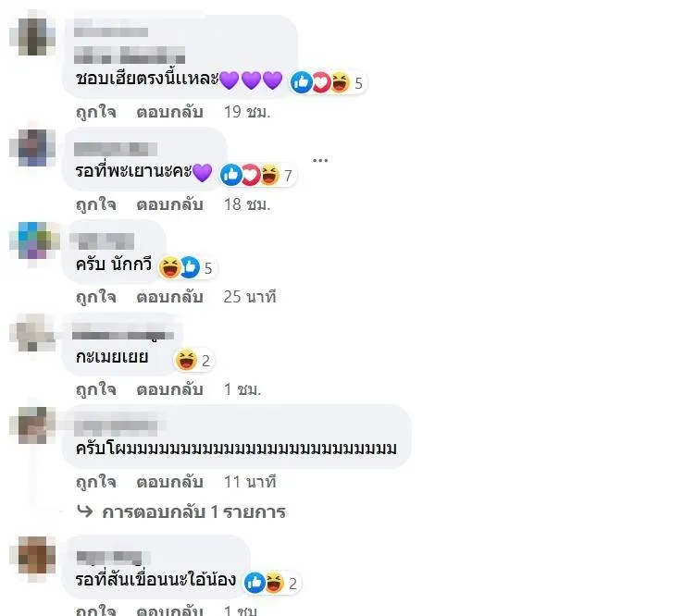Open the 25 นาที timestamp link
This screenshot has height=616, width=684.
[x=250, y=297]
